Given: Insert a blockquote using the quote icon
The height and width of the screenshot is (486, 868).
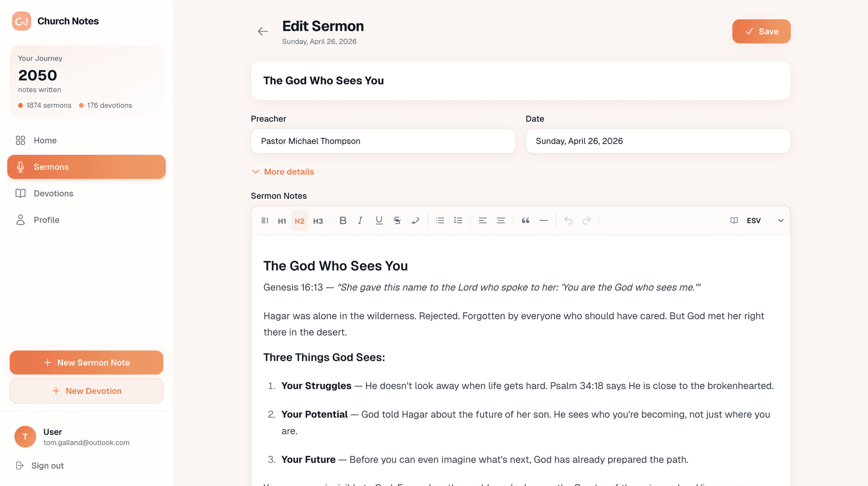Looking at the screenshot, I should pyautogui.click(x=525, y=220).
